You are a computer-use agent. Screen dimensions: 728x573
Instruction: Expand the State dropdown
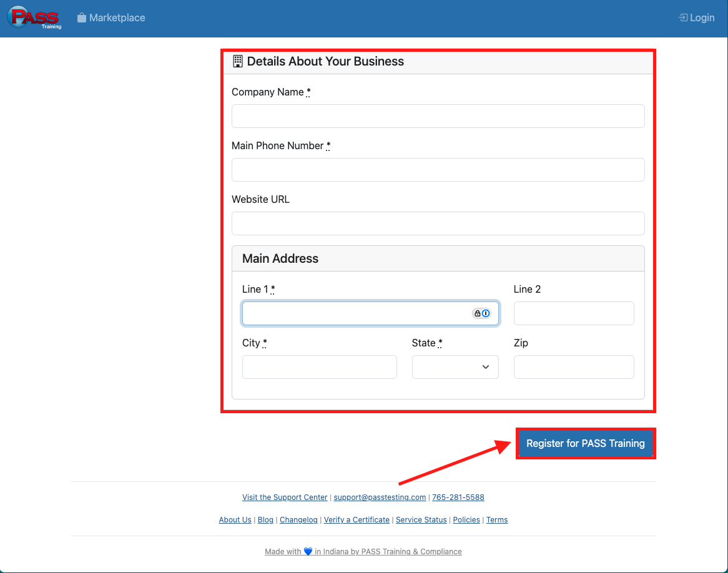tap(455, 367)
